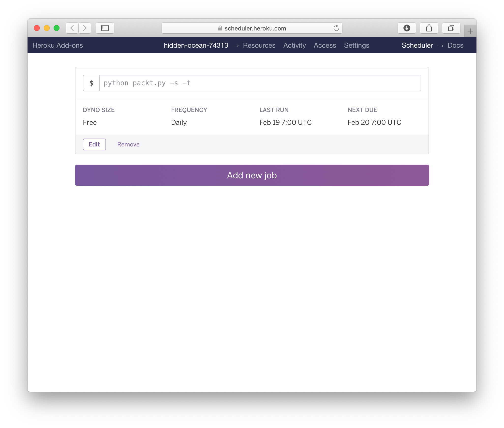Click Safari forward navigation arrow
Screen dimensions: 504x428
(x=85, y=28)
